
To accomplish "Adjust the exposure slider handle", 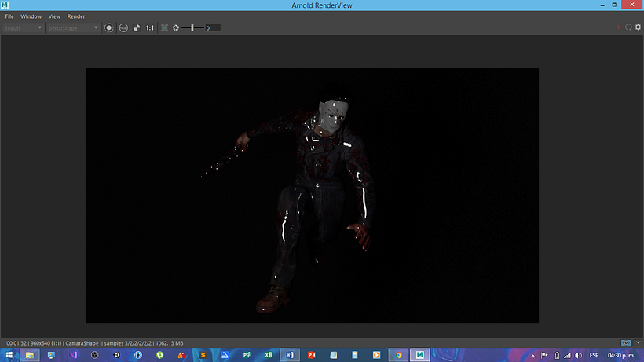I will coord(192,28).
